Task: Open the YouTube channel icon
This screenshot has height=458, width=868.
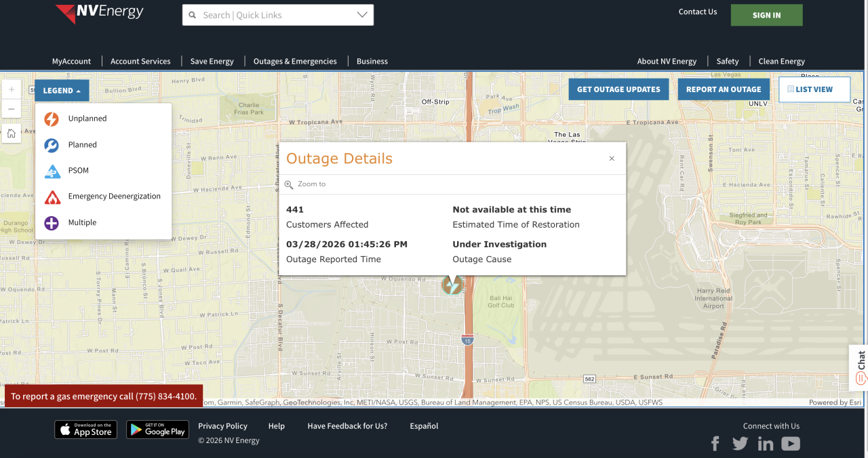Action: [791, 443]
